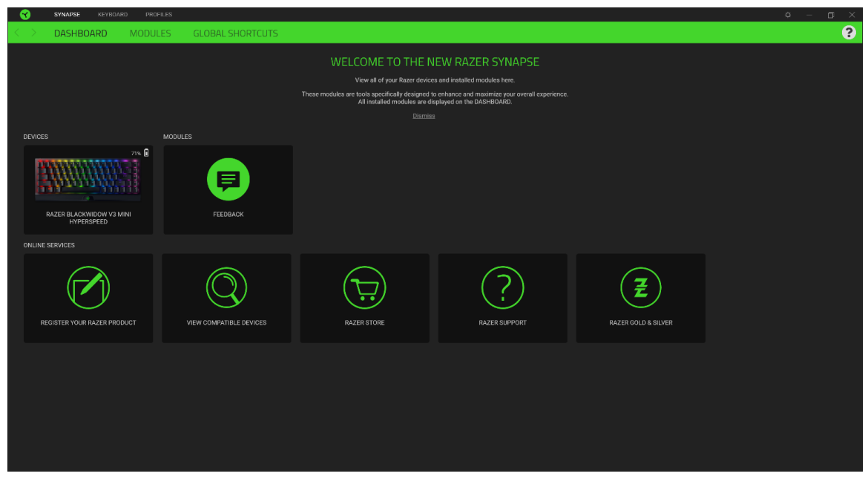868x479 pixels.
Task: Open Razer Support
Action: point(502,288)
